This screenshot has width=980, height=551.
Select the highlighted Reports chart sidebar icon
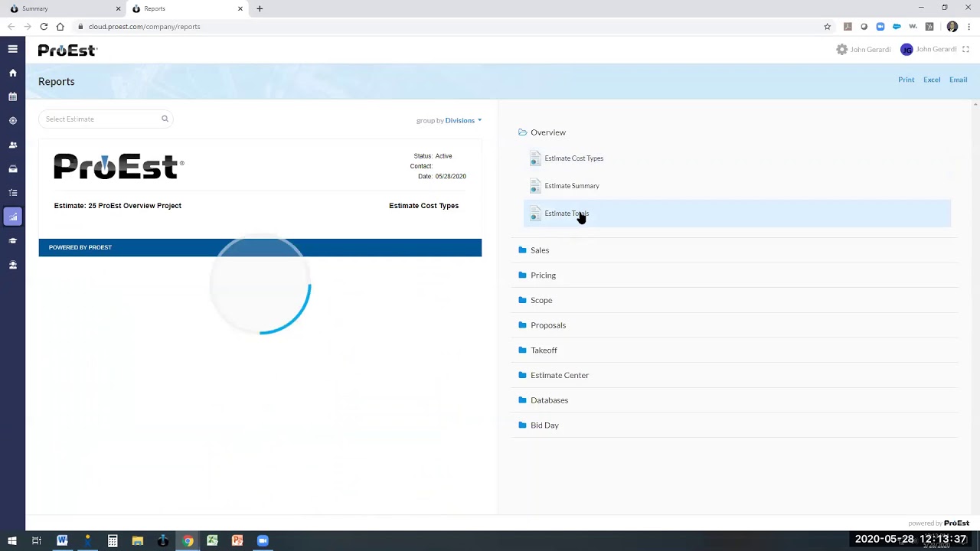click(x=13, y=217)
